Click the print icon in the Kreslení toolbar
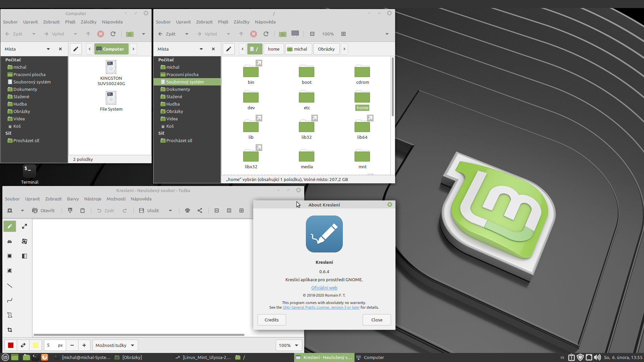This screenshot has height=362, width=644. point(187,210)
